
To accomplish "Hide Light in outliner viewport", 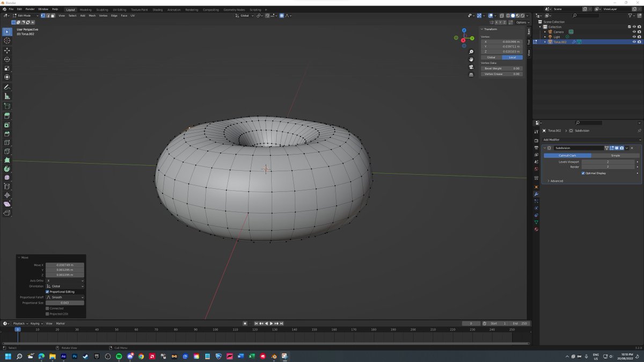I will point(634,37).
